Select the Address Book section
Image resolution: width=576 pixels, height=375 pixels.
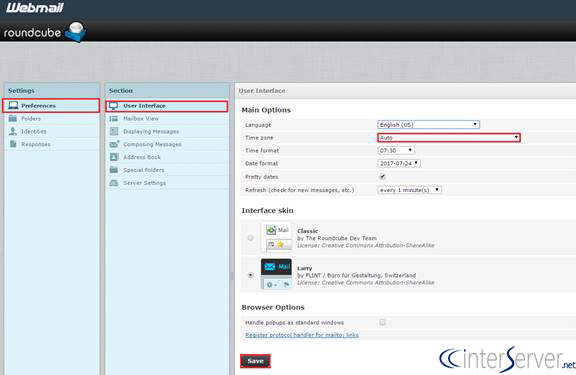tap(167, 157)
